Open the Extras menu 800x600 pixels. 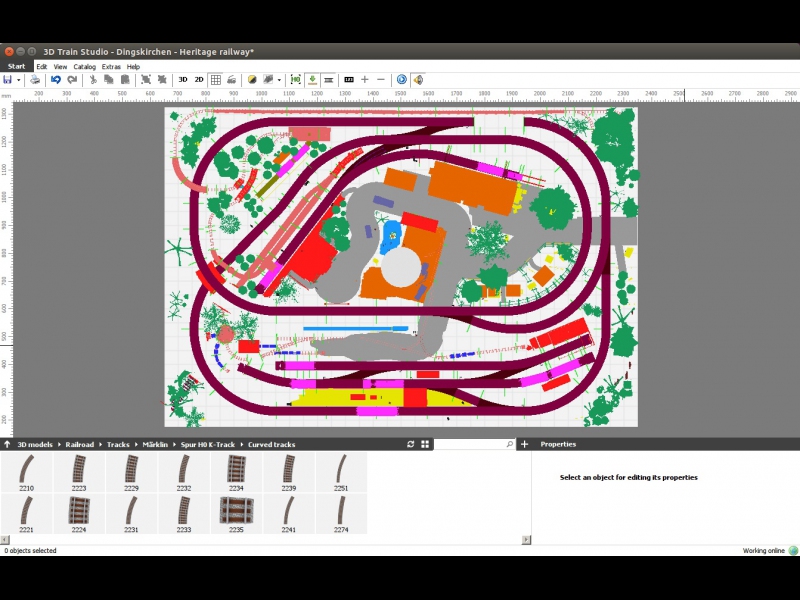(111, 66)
